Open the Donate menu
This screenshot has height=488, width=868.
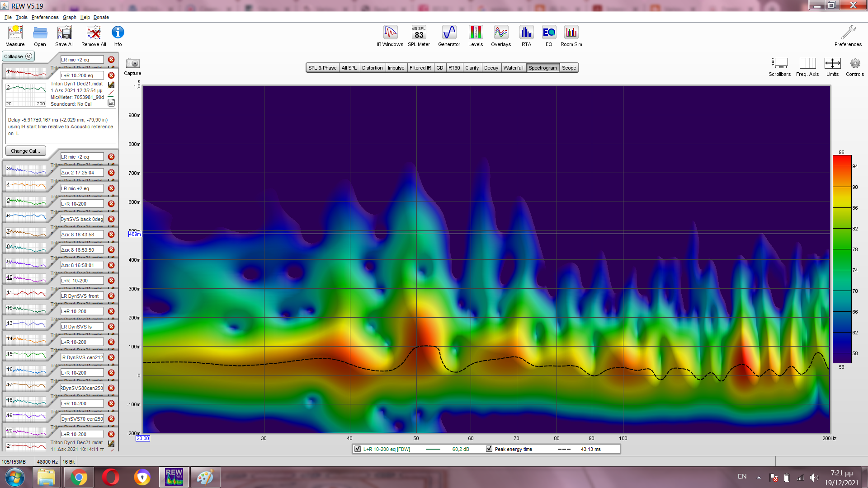[101, 17]
